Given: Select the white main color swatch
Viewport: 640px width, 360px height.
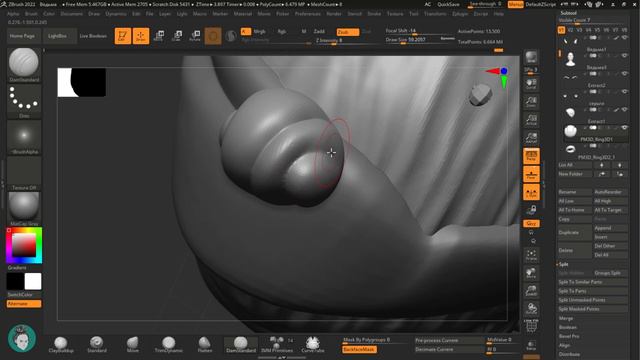Looking at the screenshot, I should pos(33,282).
